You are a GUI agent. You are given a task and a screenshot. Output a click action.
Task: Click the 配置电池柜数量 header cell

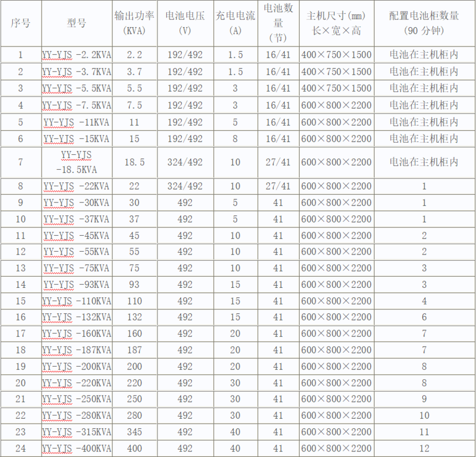pyautogui.click(x=424, y=23)
